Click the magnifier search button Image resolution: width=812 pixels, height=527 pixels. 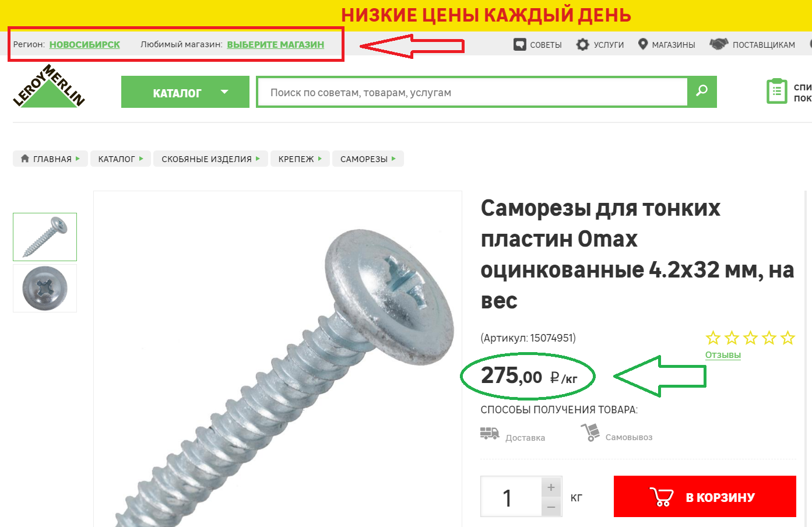pos(702,92)
